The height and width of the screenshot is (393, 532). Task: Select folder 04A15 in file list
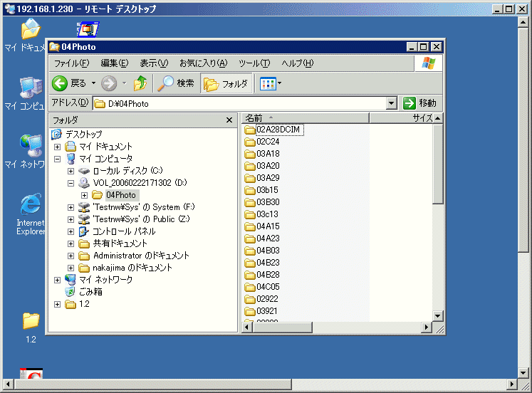click(268, 226)
